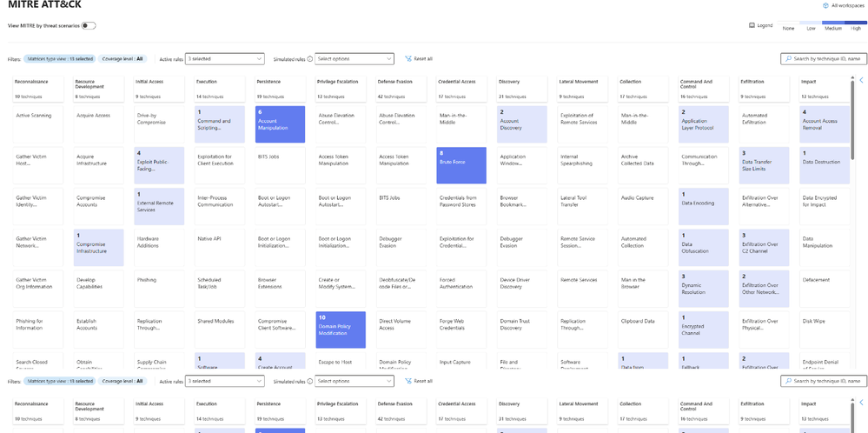Screen dimensions: 868x433
Task: Open the Account Manipulation card showing 6
Action: 280,124
